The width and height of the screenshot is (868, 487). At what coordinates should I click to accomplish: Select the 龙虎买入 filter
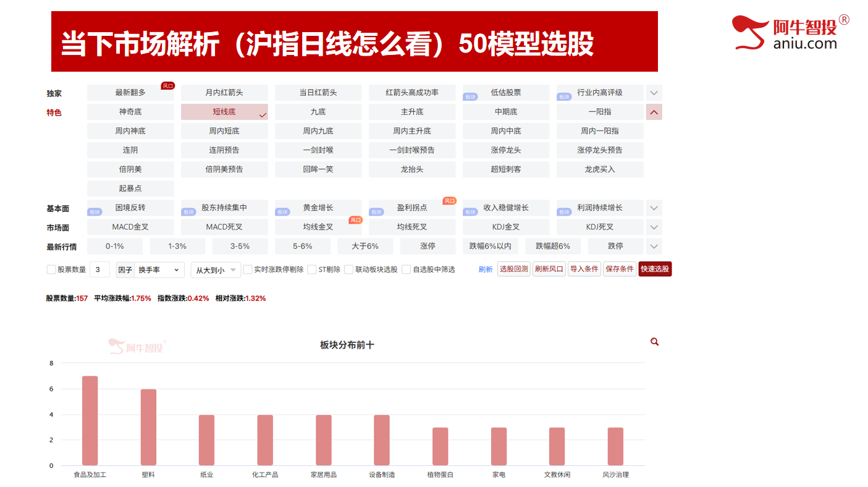[600, 169]
